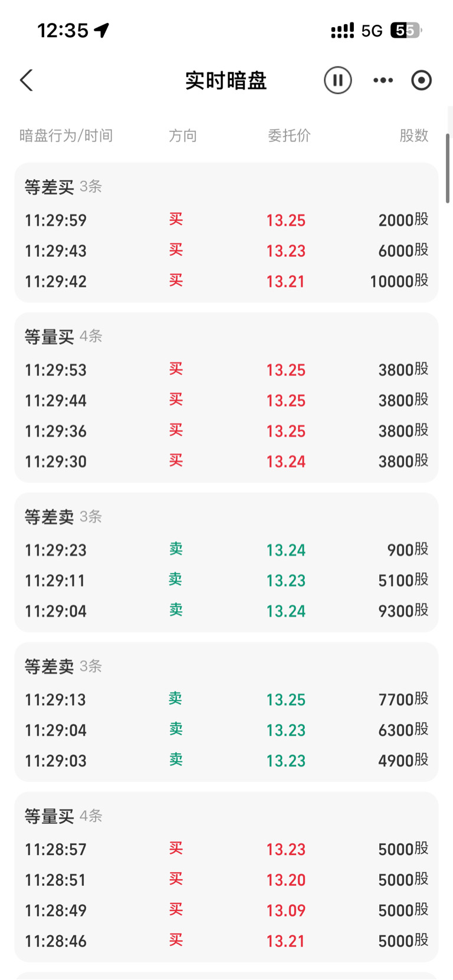Sort by 委托价 column header

point(289,136)
